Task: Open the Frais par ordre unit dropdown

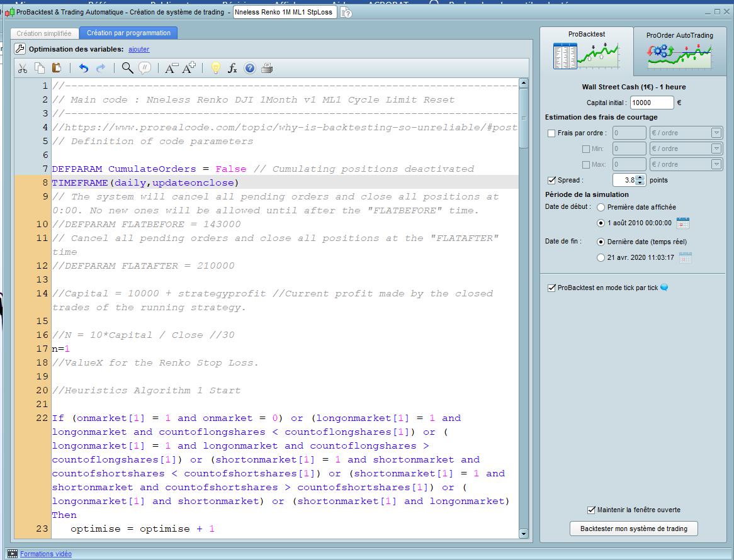Action: click(x=716, y=133)
